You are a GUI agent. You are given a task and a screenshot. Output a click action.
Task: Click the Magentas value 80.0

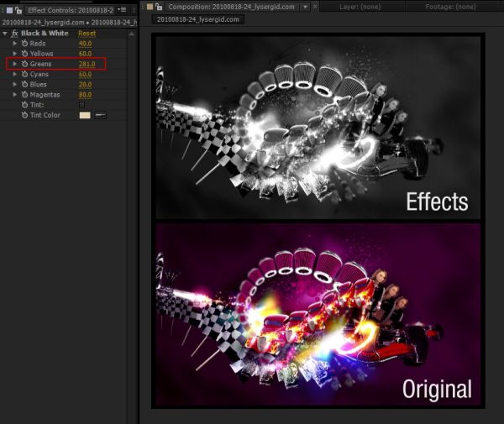[x=85, y=95]
